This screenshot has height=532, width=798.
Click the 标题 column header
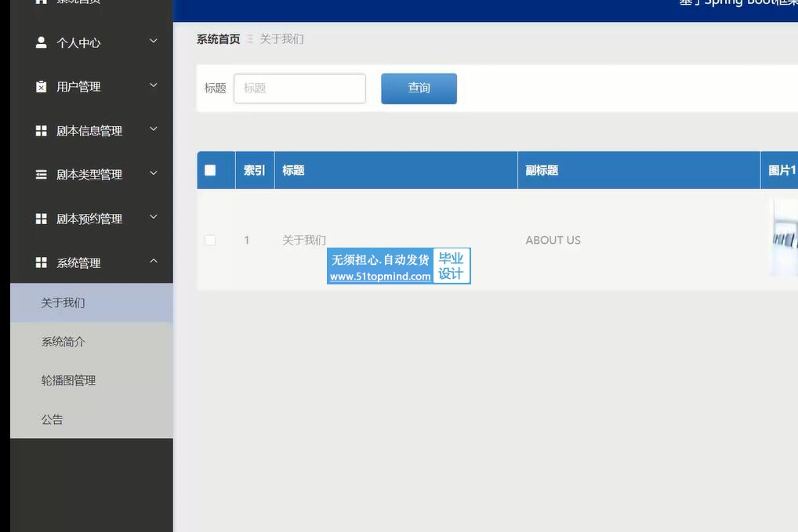click(x=396, y=170)
